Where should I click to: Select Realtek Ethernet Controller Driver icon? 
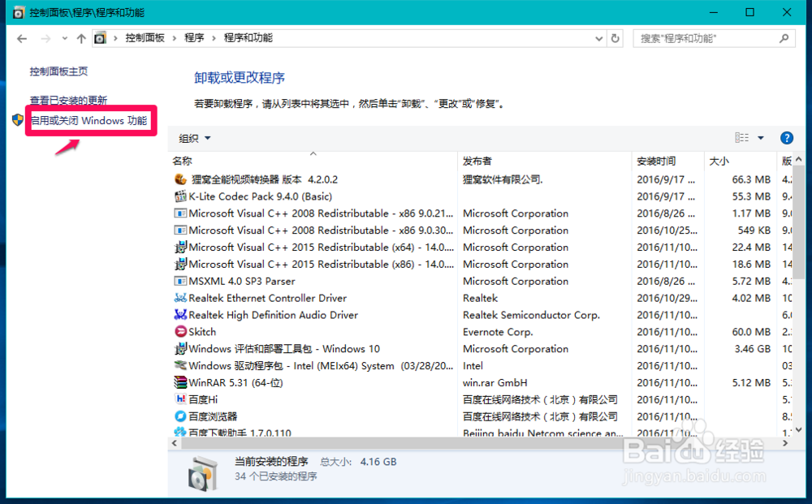click(x=180, y=298)
